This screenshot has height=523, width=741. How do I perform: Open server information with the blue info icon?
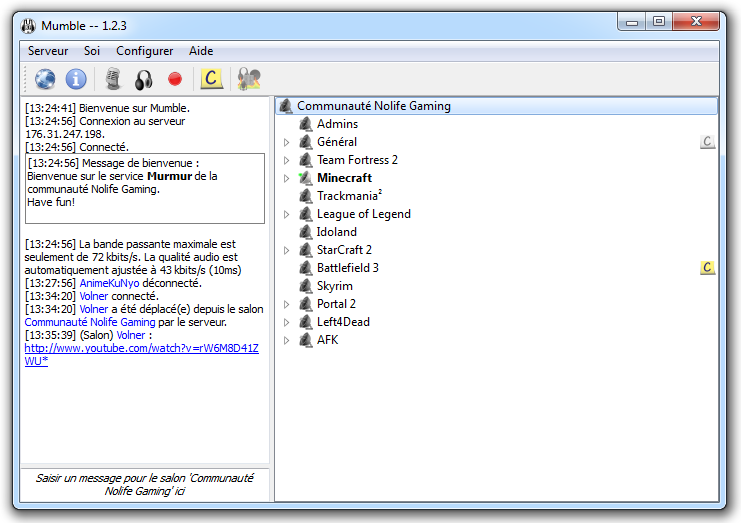(76, 79)
